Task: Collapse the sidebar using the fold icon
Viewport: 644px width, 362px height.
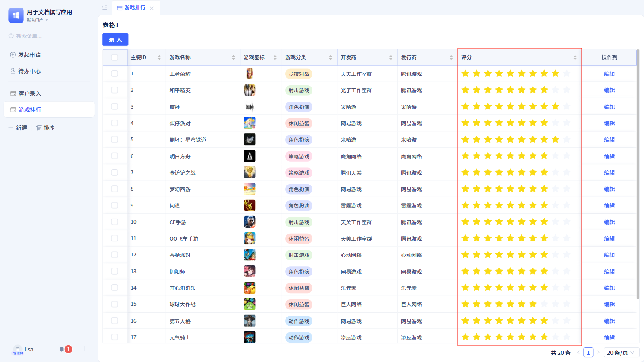Action: pyautogui.click(x=104, y=8)
